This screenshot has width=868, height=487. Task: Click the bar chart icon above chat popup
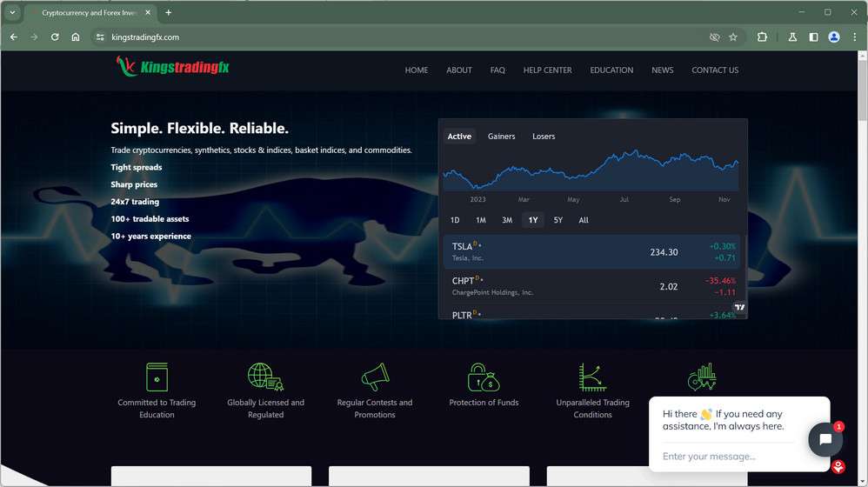[x=702, y=377]
